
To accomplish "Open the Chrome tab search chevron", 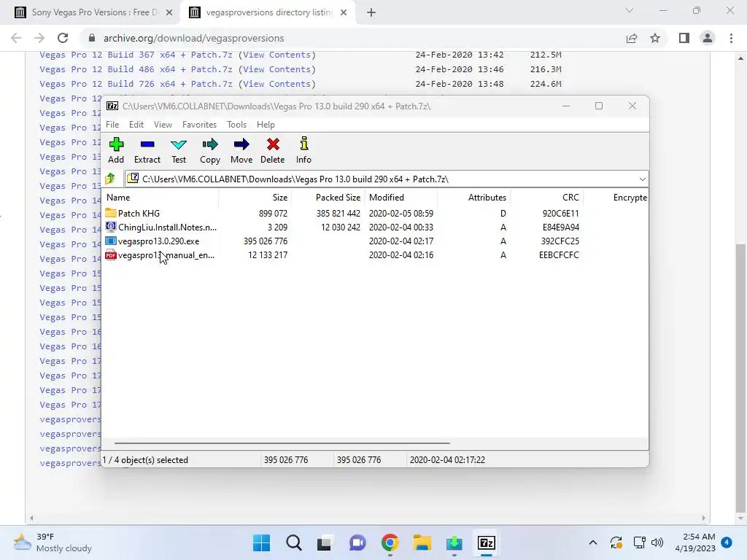I will click(630, 10).
